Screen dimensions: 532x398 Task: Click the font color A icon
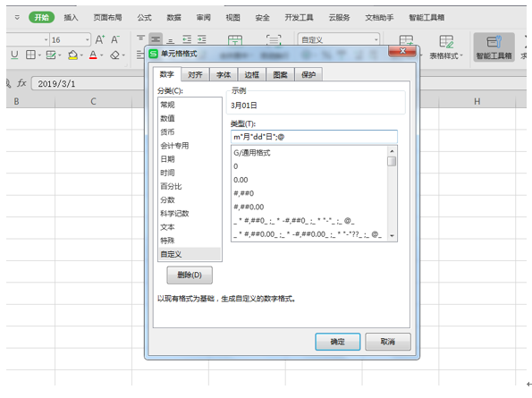pyautogui.click(x=93, y=55)
